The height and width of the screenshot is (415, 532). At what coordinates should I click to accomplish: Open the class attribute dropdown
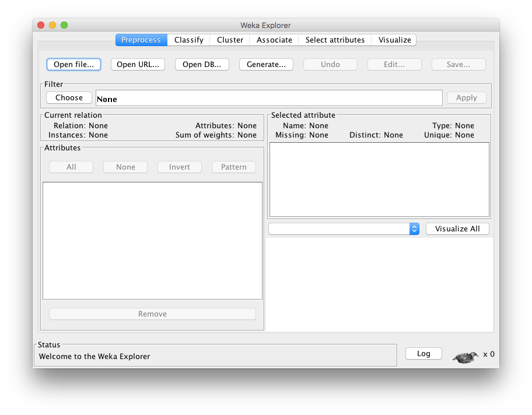coord(344,229)
